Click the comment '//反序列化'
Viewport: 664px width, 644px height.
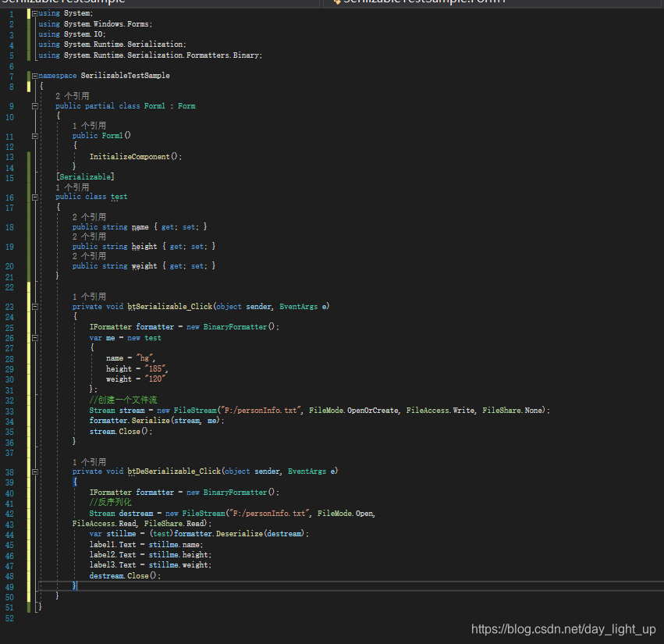(x=110, y=503)
